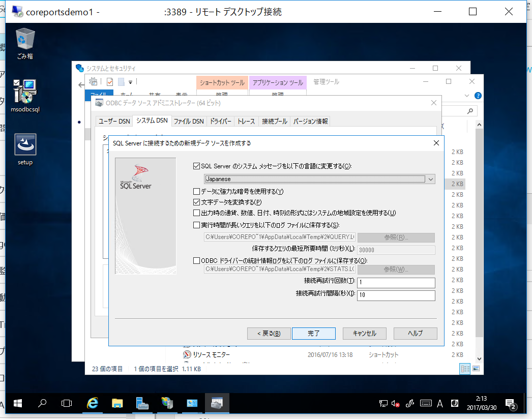This screenshot has height=419, width=532.
Task: Open the Windows Start menu
Action: [x=18, y=403]
